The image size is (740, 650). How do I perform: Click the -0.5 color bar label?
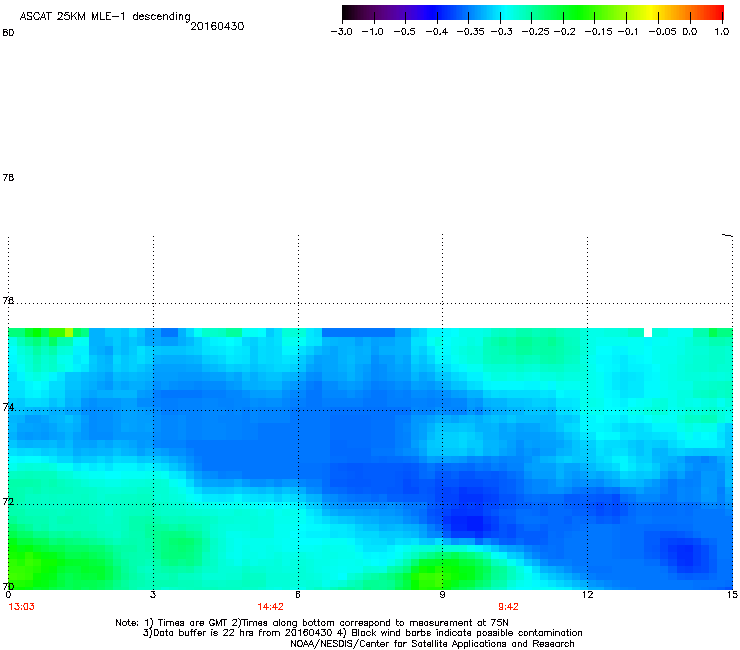coord(404,32)
